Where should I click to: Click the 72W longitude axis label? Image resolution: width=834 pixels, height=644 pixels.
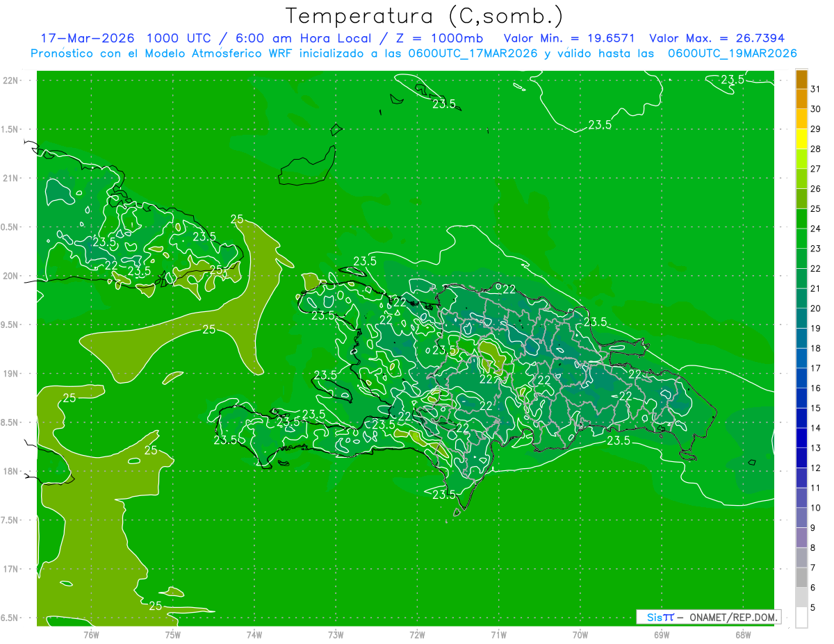pos(417,634)
